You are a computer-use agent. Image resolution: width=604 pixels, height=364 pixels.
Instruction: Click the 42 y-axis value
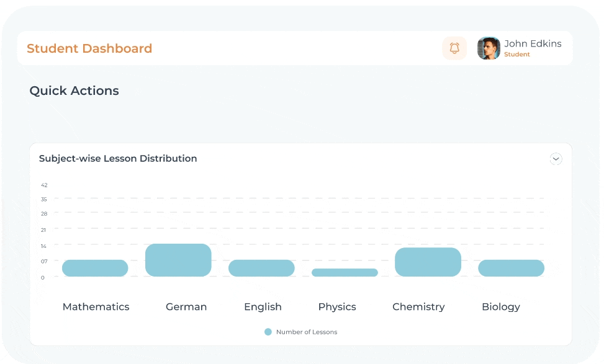(x=44, y=185)
